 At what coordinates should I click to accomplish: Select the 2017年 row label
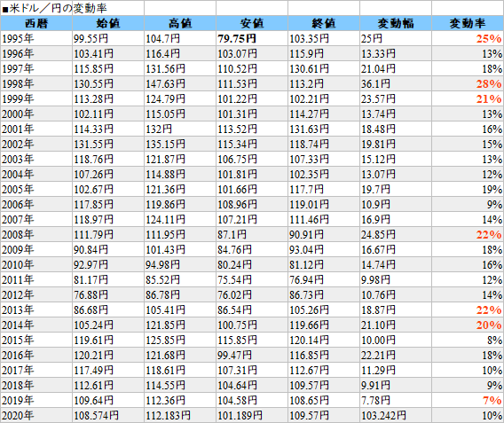(18, 371)
